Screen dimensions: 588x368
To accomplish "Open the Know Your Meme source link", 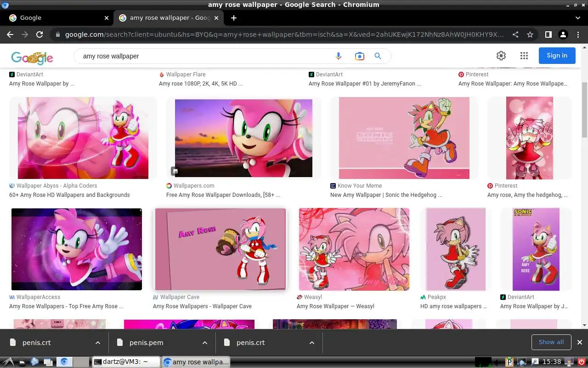I will tap(360, 186).
